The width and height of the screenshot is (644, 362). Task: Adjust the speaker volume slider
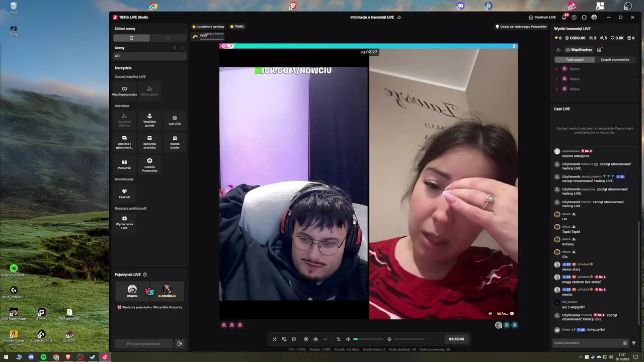coord(368,339)
